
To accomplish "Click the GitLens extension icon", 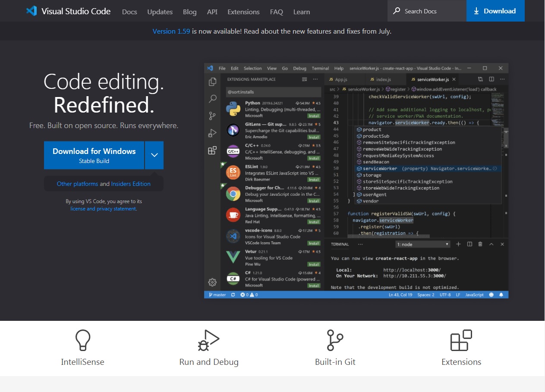I will coord(233,130).
